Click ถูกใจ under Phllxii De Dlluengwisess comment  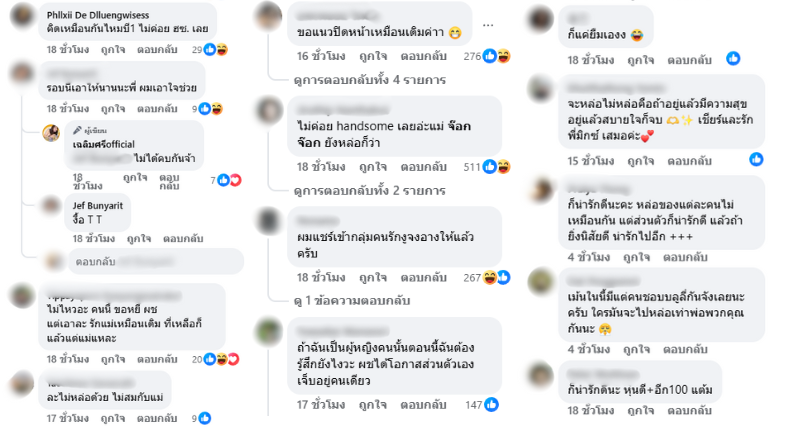(113, 50)
